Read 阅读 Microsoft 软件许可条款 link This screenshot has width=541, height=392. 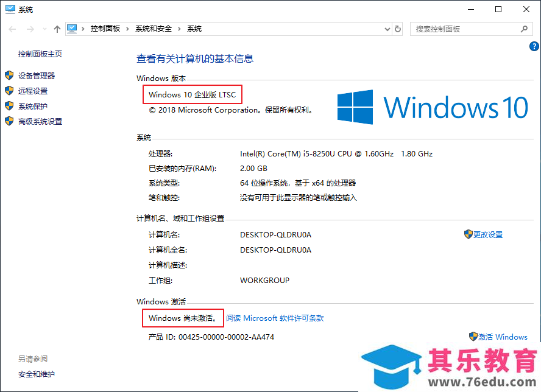tap(275, 318)
